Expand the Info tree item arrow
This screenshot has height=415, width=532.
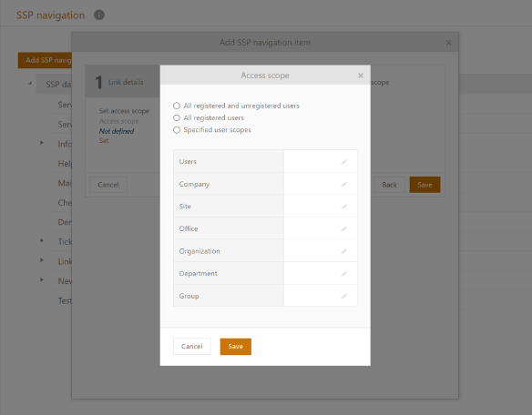(42, 143)
